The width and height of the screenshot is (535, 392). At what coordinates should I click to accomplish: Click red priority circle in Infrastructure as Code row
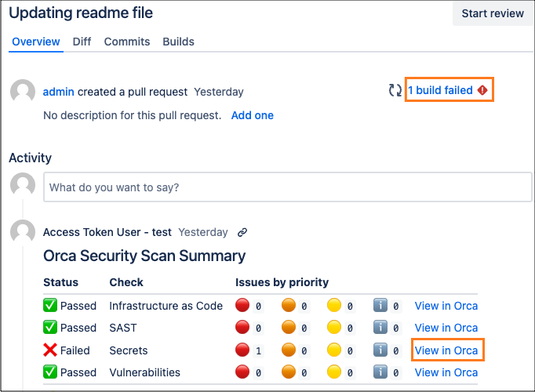[x=242, y=305]
